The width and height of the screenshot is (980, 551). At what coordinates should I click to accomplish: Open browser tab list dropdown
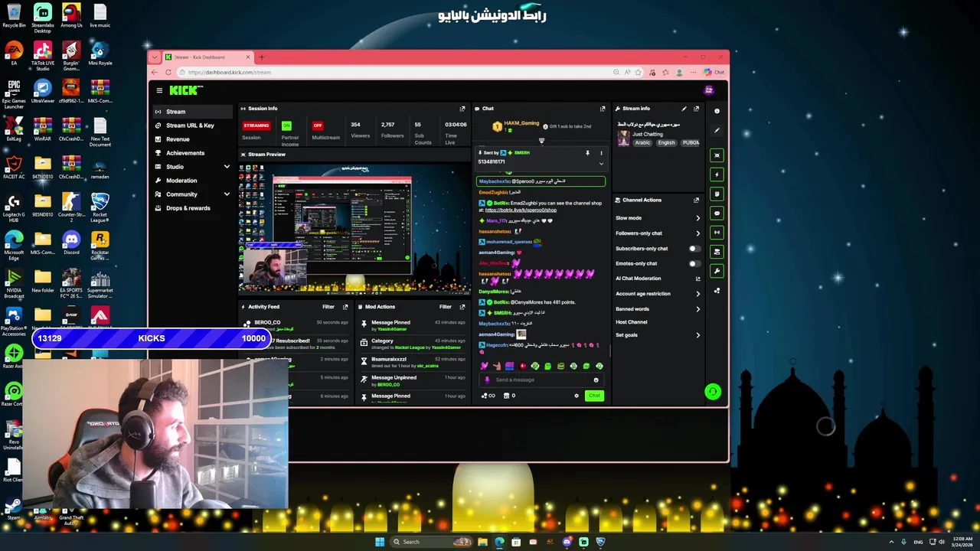tap(155, 57)
